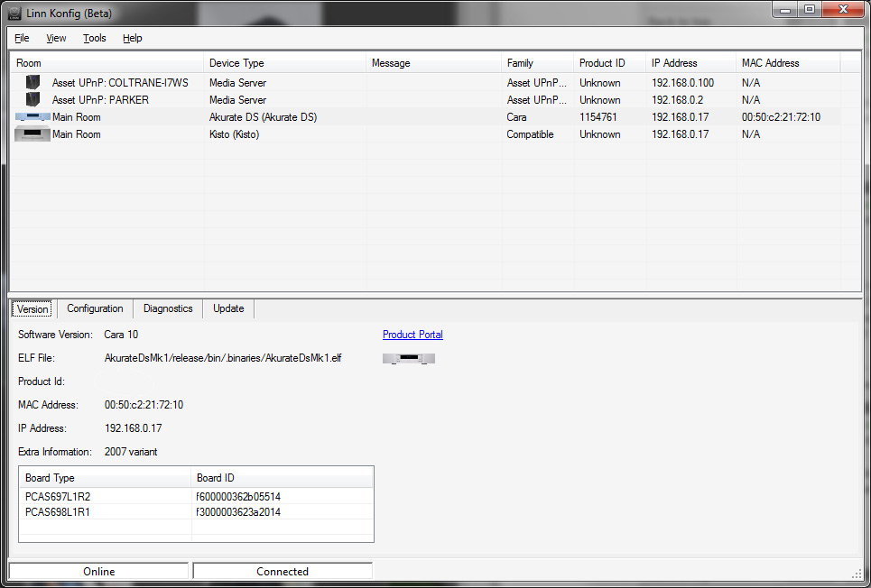Click board ID f600000362b05514
This screenshot has width=871, height=588.
238,496
